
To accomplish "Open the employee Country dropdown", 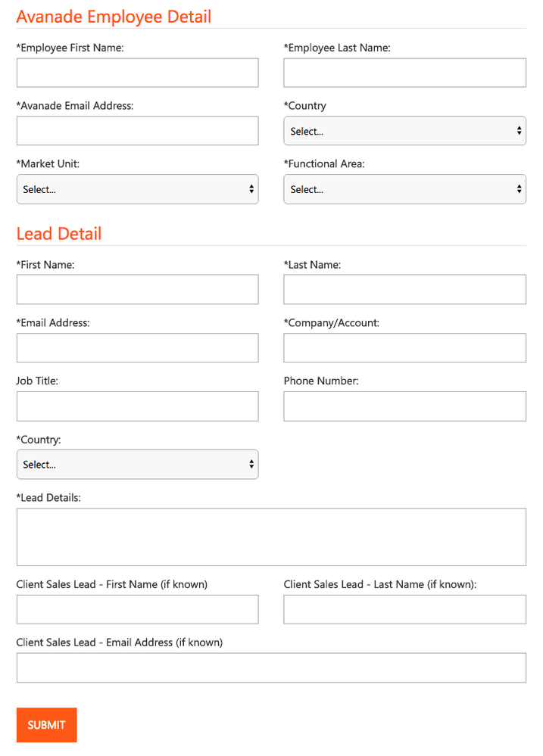I will click(404, 131).
